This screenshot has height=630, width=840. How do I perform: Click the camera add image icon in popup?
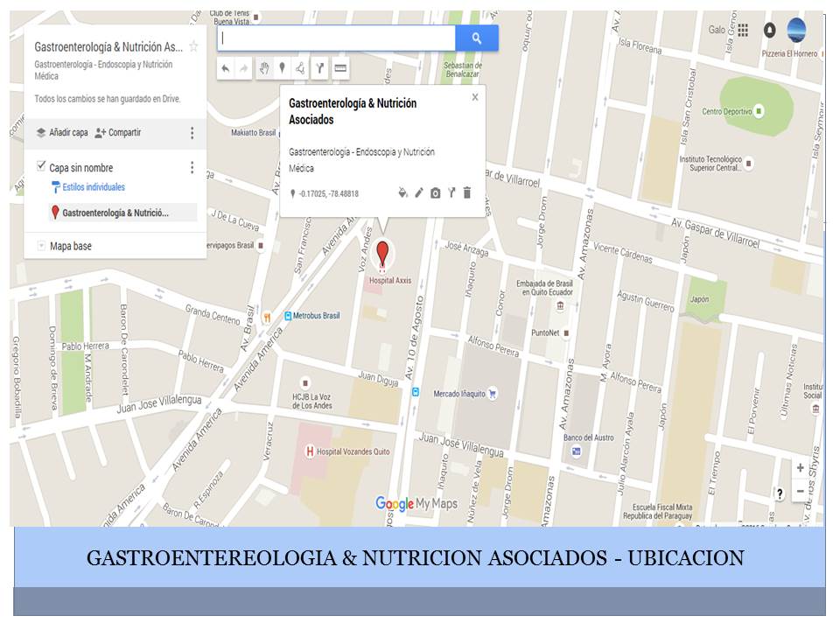436,192
